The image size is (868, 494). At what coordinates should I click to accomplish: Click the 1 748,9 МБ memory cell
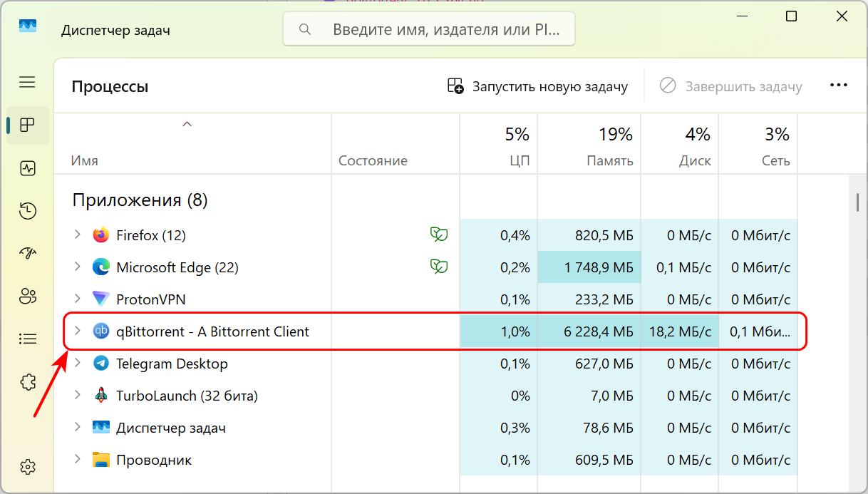click(x=589, y=267)
